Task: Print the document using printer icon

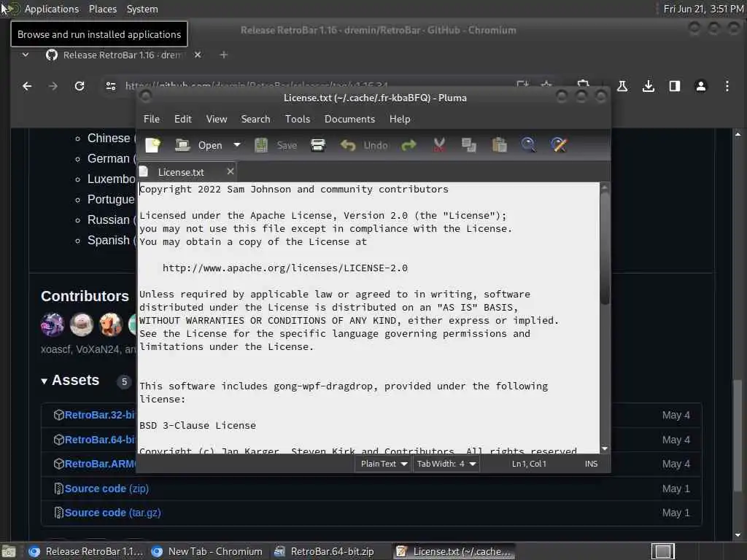Action: click(318, 145)
